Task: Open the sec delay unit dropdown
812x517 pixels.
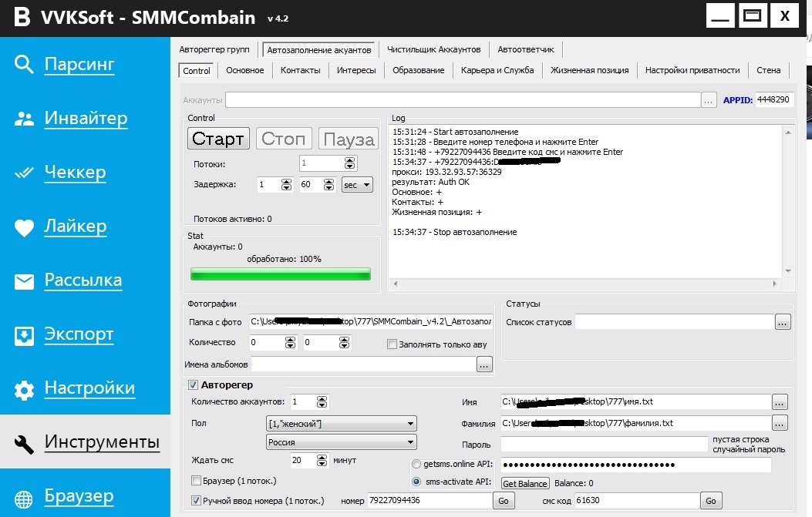Action: point(357,185)
